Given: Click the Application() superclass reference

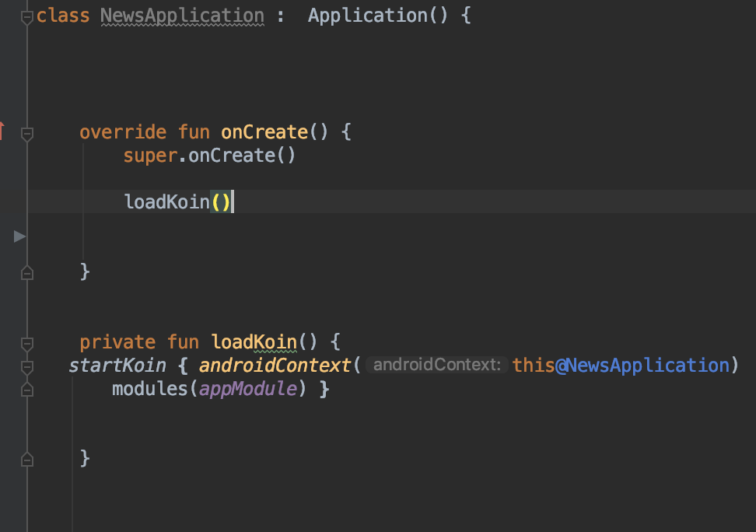Looking at the screenshot, I should pos(378,16).
